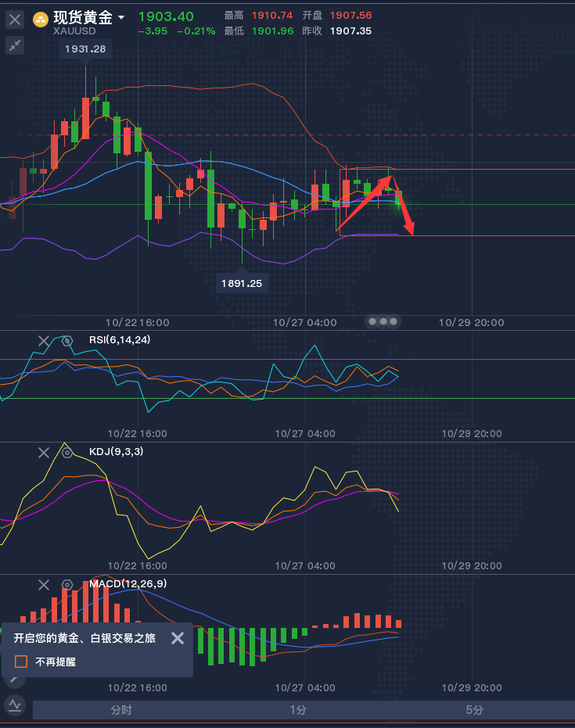The width and height of the screenshot is (575, 728).
Task: Click the 最低 value 1901.96
Action: (x=273, y=31)
